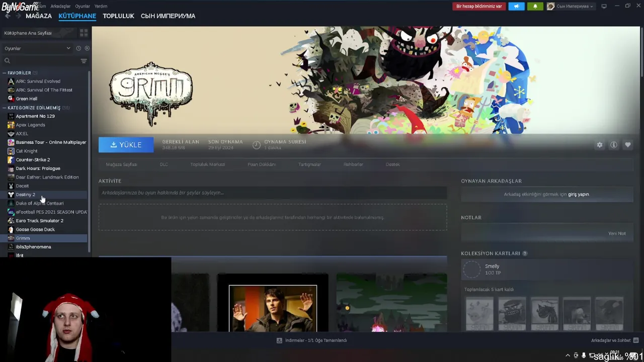
Task: Open the green notifications bell
Action: (x=535, y=6)
